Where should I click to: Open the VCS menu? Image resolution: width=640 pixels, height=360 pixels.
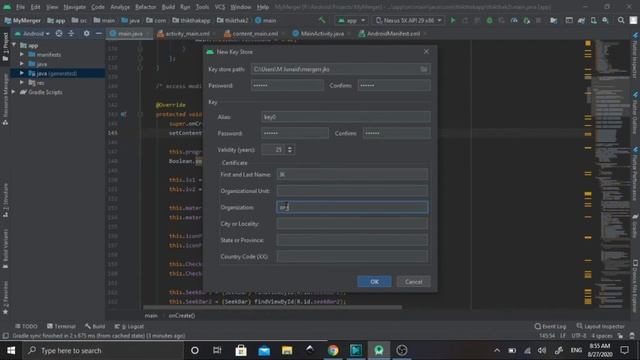[220, 7]
